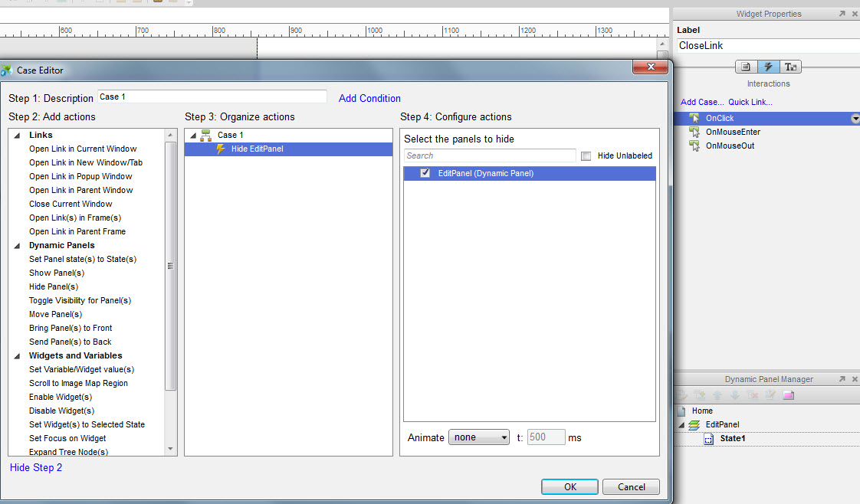Open the Interactions lightning bolt tab
This screenshot has width=860, height=504.
(x=768, y=67)
